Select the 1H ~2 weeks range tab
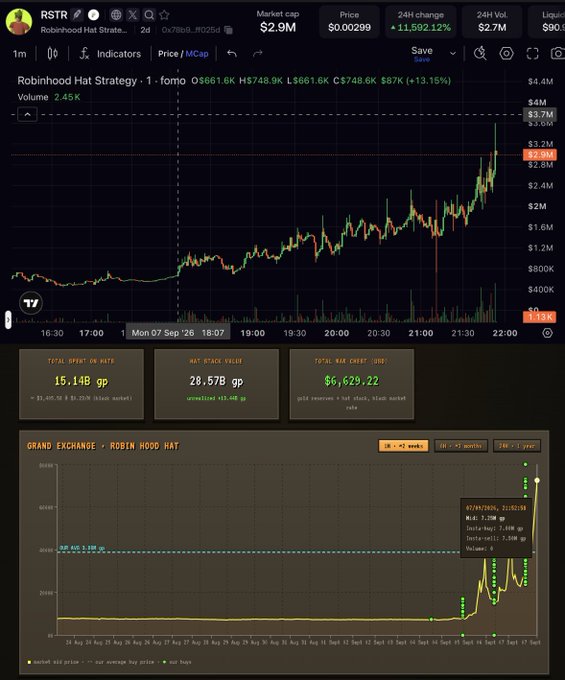Image resolution: width=565 pixels, height=680 pixels. (404, 446)
